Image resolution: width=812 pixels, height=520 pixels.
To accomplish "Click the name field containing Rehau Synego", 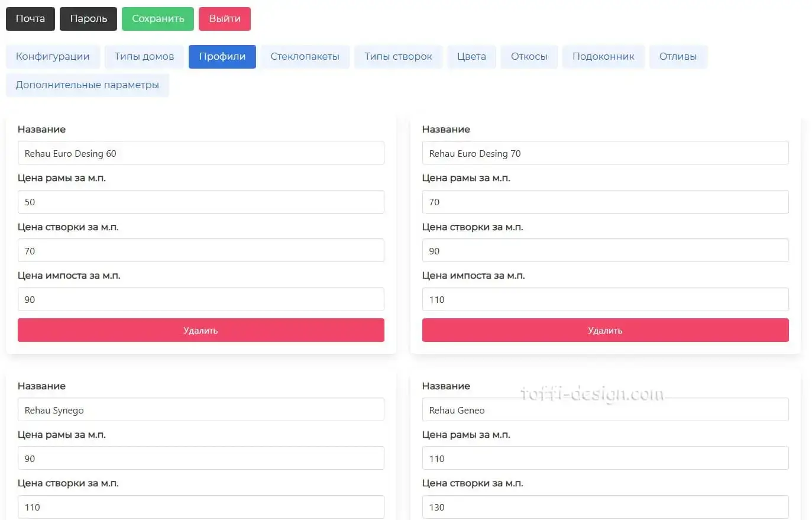I will 200,409.
